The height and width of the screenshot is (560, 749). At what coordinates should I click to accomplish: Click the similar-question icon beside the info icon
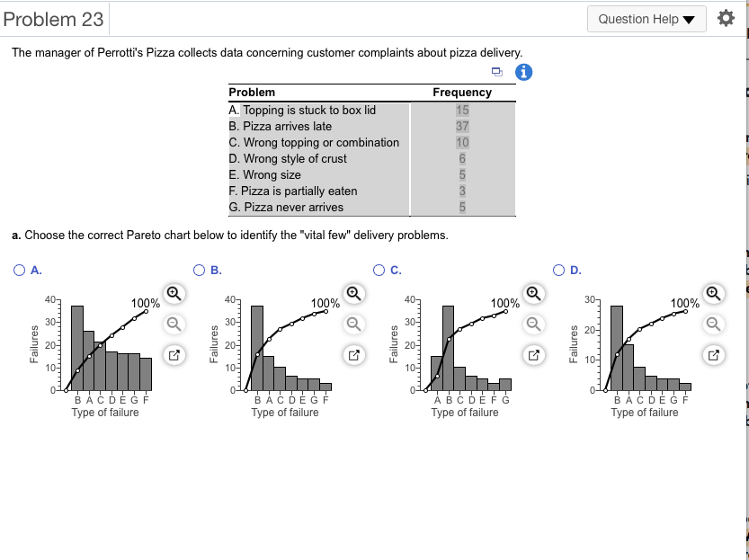[497, 70]
